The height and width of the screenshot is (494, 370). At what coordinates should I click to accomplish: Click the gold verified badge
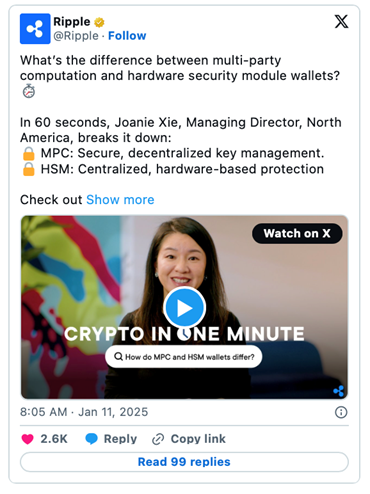(99, 22)
